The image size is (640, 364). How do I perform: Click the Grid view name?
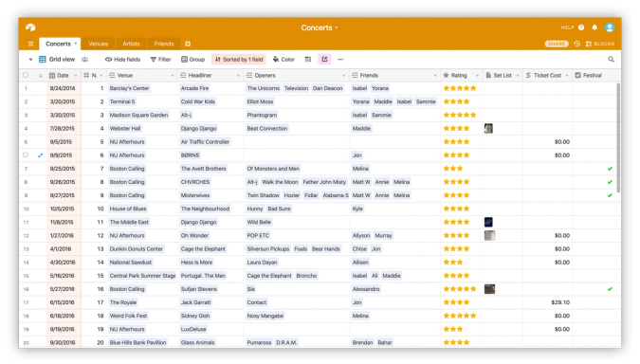click(x=62, y=59)
